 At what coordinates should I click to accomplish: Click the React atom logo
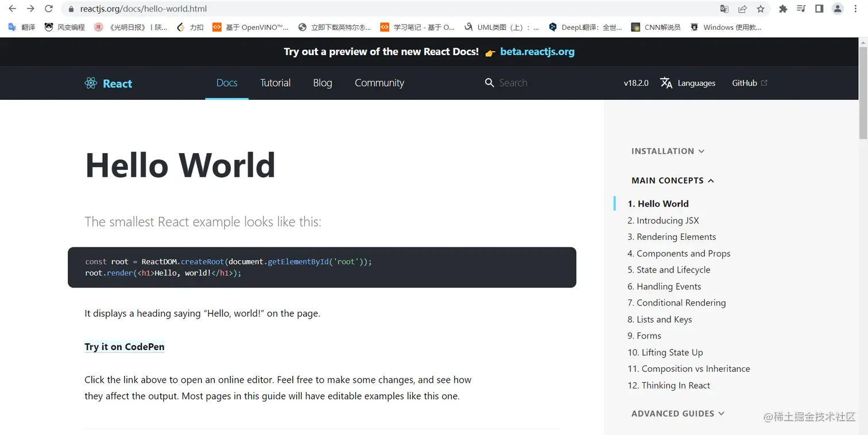[x=91, y=83]
